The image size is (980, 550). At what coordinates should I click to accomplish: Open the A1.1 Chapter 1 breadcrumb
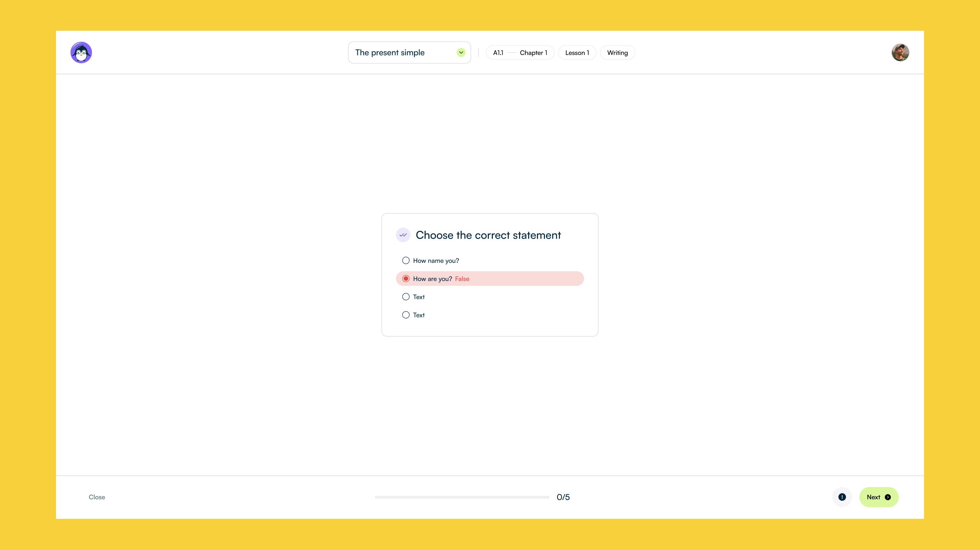tap(520, 53)
